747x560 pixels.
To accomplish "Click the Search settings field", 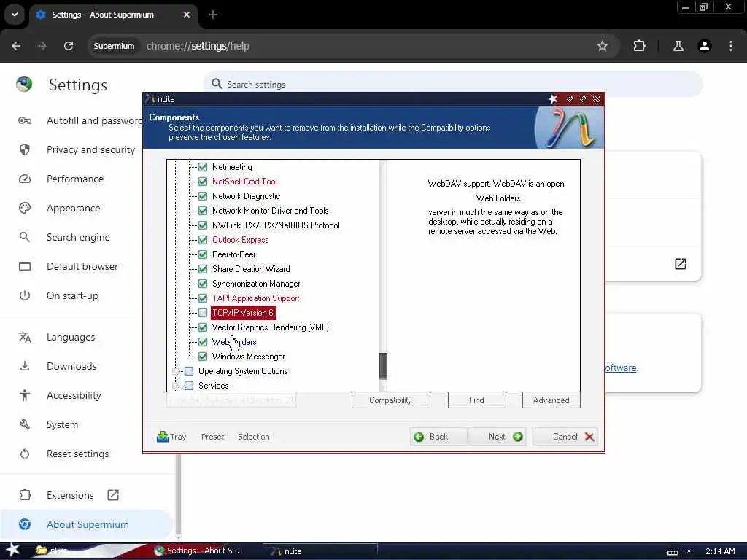I will [x=452, y=85].
